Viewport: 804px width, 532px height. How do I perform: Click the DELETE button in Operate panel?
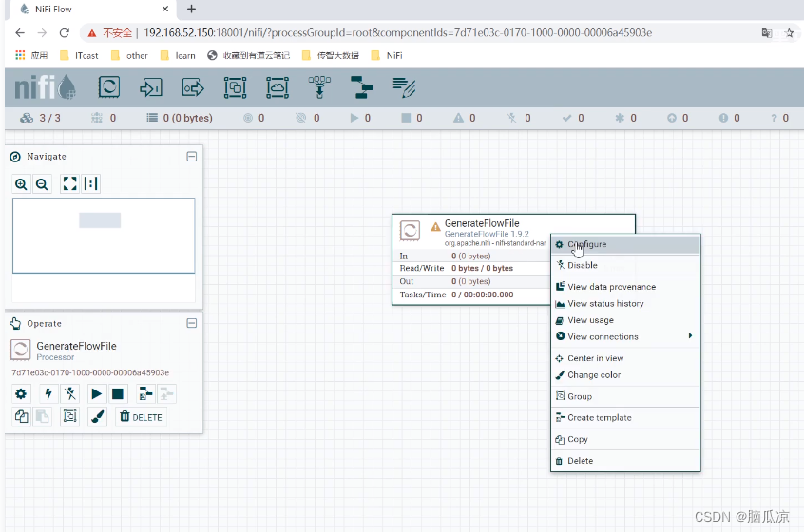[141, 417]
